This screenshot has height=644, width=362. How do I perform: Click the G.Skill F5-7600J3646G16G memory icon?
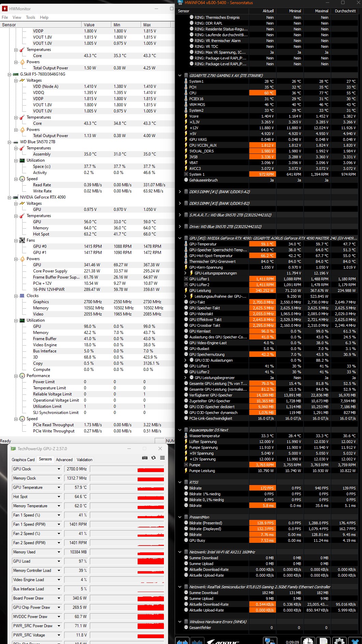(15, 74)
